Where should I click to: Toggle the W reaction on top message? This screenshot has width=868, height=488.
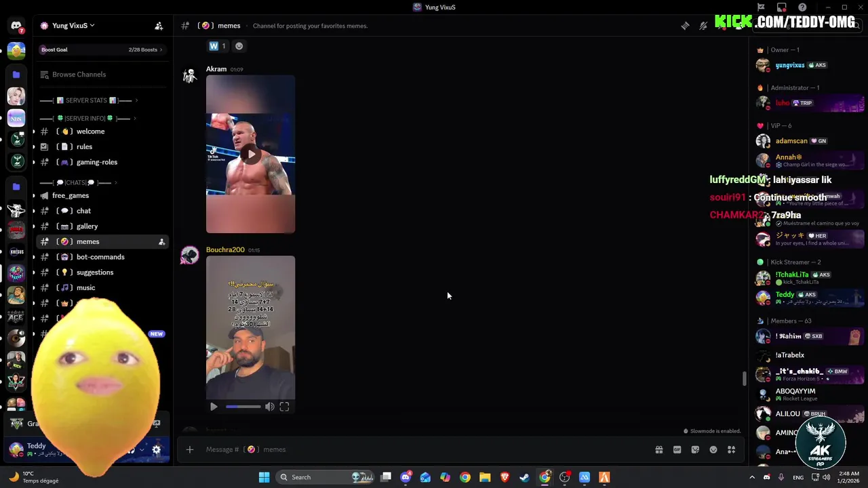click(x=218, y=46)
